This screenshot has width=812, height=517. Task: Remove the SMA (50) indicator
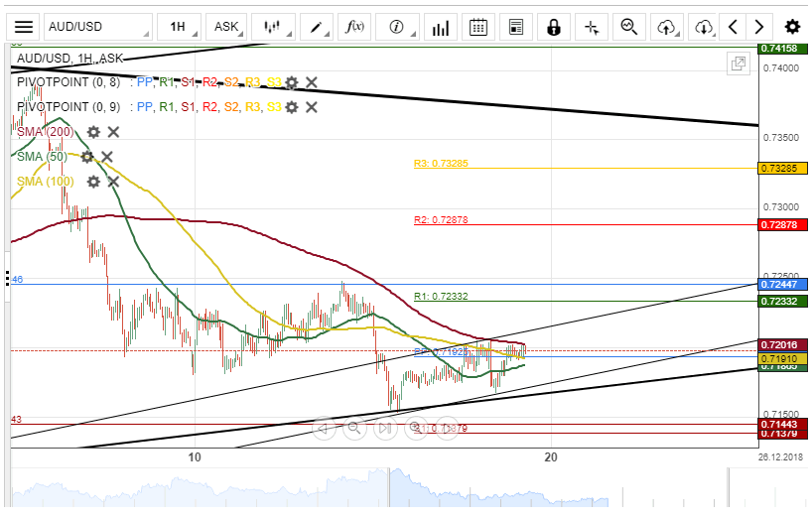(107, 157)
